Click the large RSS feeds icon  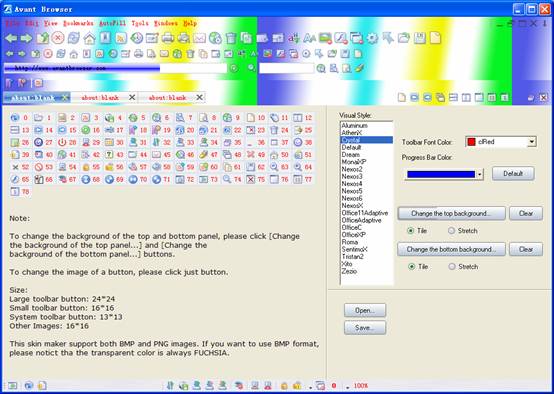121,38
